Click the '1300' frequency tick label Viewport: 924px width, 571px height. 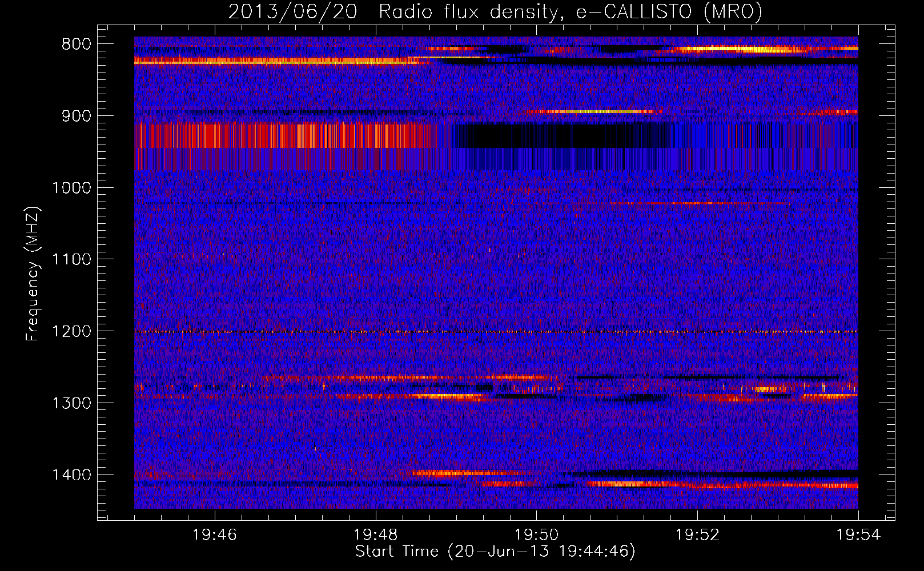click(71, 403)
